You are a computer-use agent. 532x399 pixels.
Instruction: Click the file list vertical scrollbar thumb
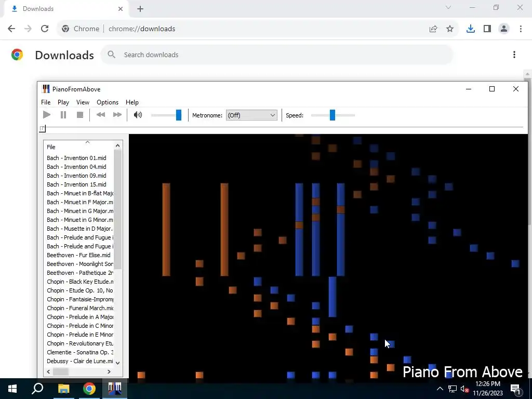pos(118,209)
